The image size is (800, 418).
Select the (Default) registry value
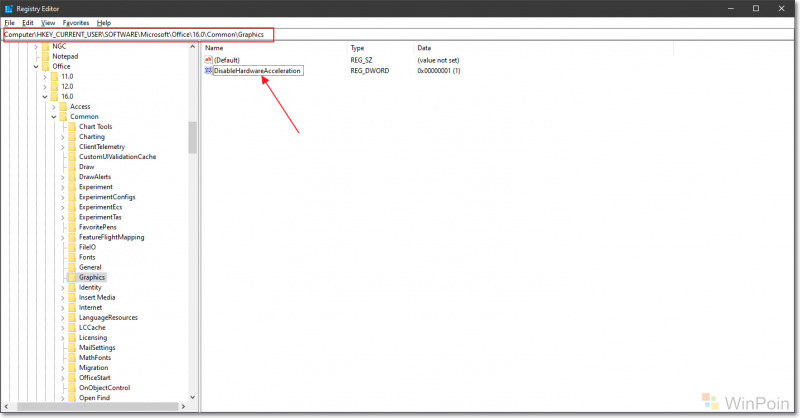(227, 60)
